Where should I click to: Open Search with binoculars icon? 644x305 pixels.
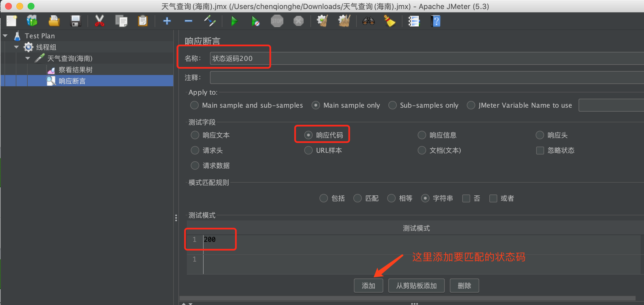point(368,21)
